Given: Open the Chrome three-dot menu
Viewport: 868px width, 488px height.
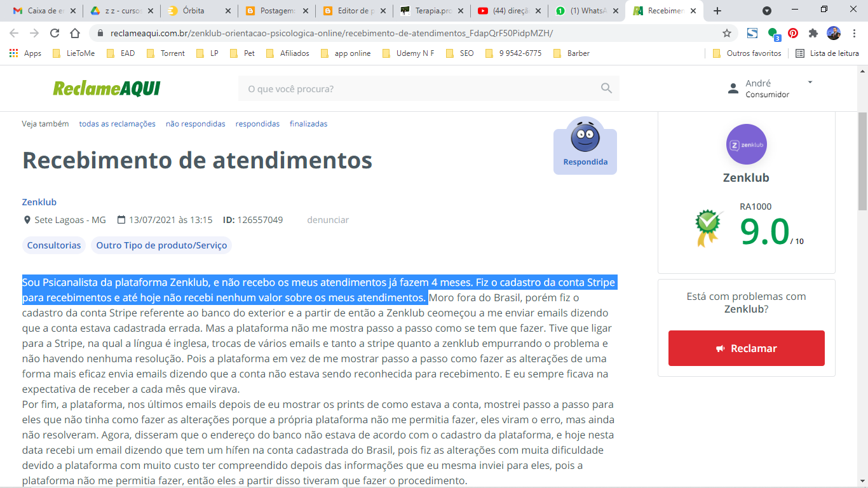Looking at the screenshot, I should tap(854, 33).
